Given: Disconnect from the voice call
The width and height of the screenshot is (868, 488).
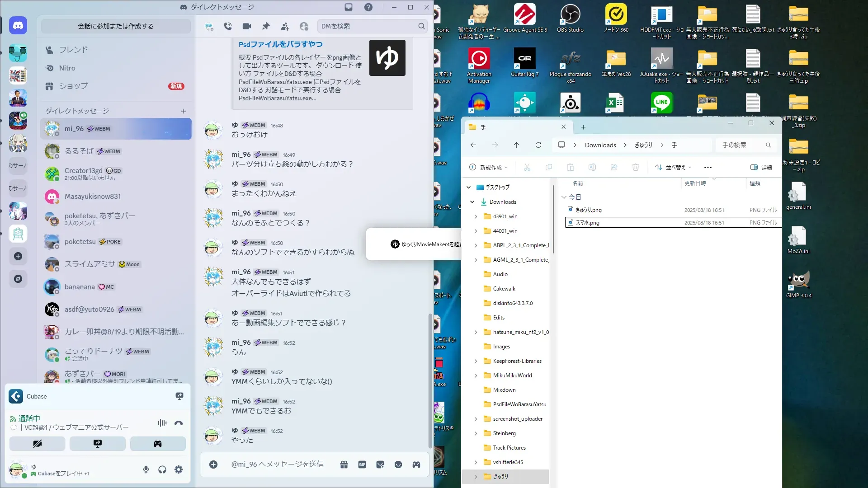Looking at the screenshot, I should pyautogui.click(x=179, y=423).
